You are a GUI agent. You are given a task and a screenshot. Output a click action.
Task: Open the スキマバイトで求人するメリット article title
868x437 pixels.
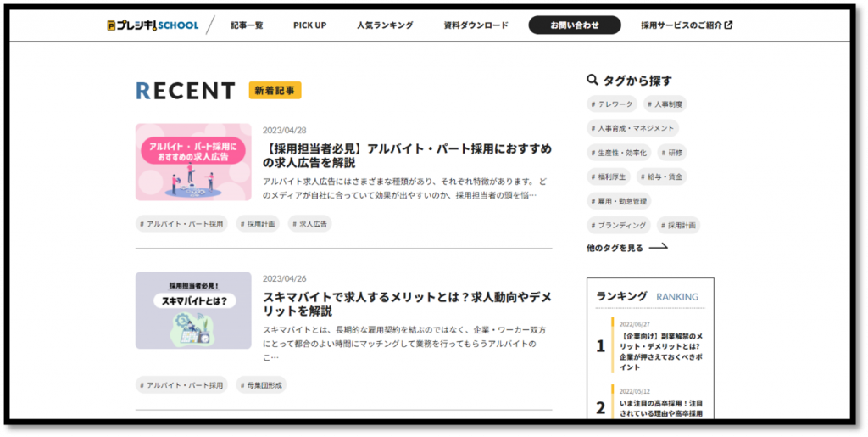tap(407, 304)
